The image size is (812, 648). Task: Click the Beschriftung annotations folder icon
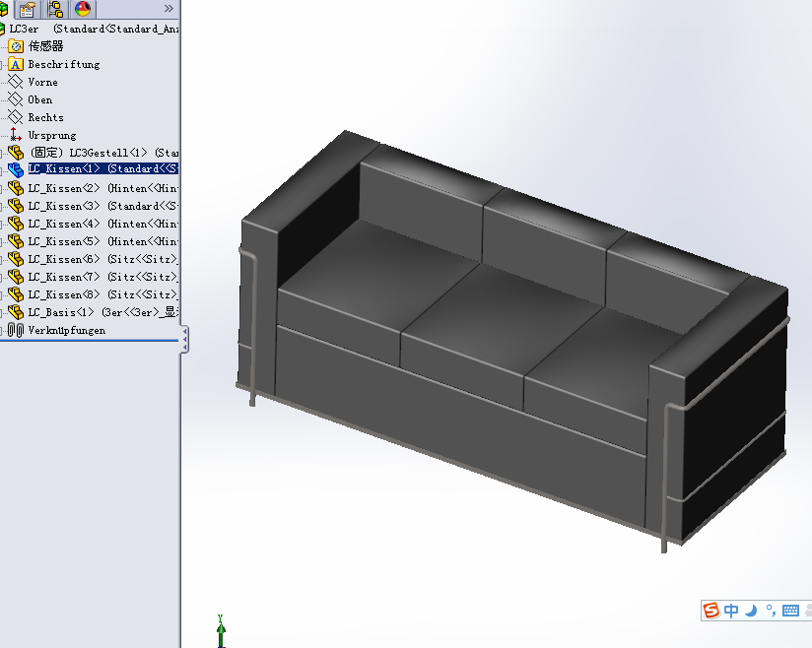coord(16,64)
